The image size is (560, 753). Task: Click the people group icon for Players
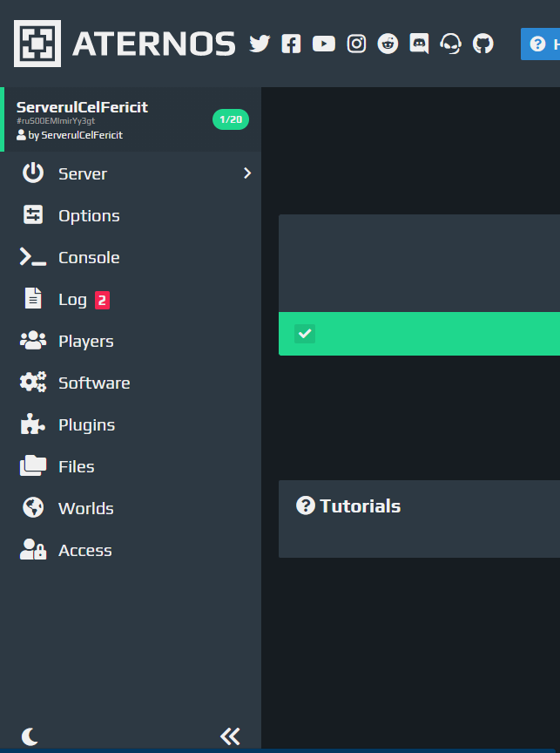tap(33, 341)
